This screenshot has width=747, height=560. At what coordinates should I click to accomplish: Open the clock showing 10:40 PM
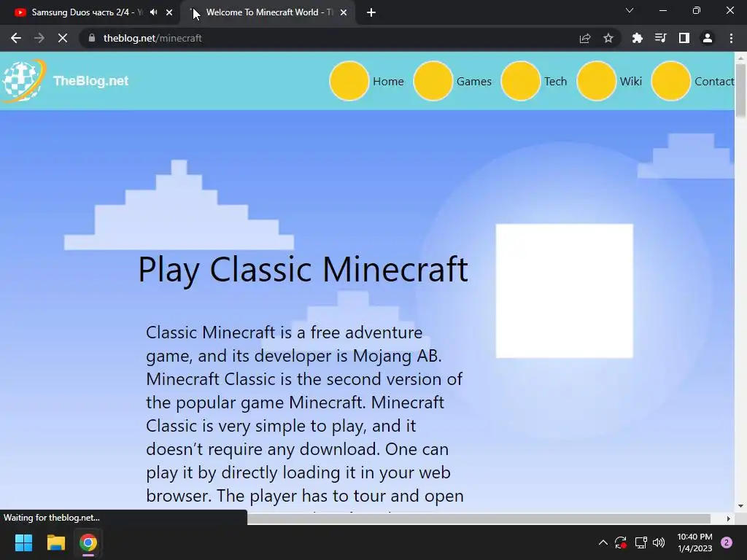point(694,542)
